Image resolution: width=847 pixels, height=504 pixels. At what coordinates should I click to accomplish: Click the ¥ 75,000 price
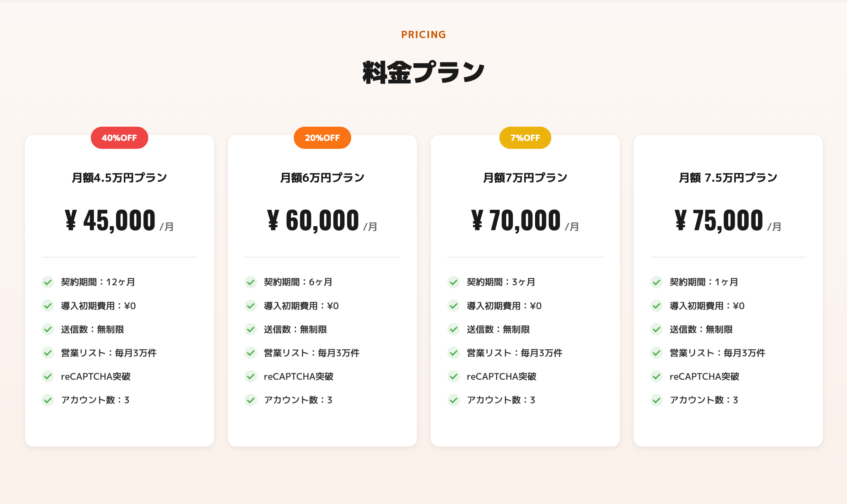click(x=719, y=220)
